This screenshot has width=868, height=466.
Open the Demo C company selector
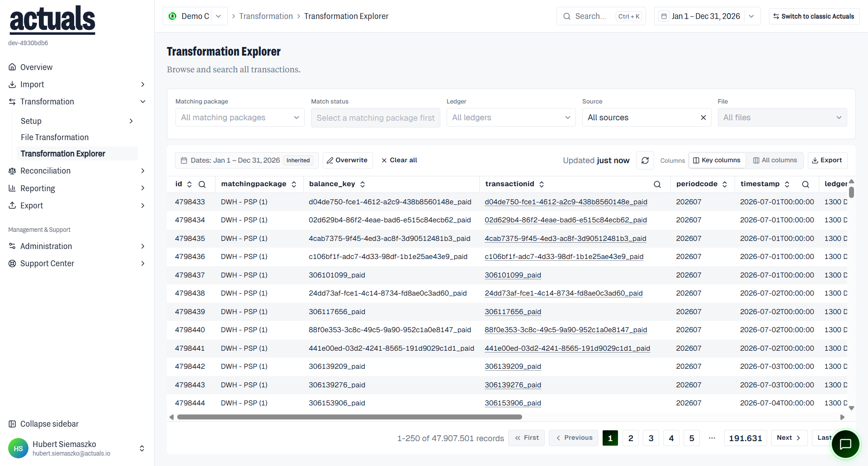click(195, 16)
